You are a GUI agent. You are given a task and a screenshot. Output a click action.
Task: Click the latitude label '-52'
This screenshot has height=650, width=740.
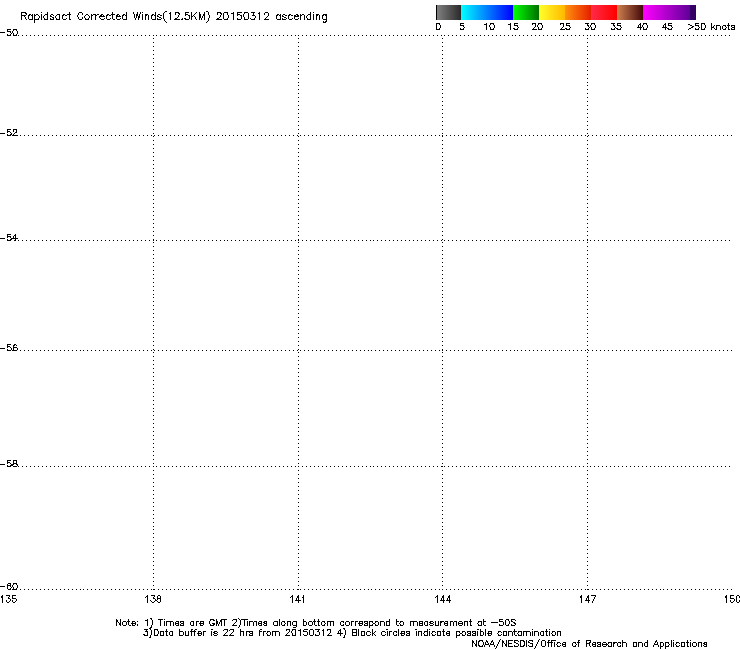[9, 133]
